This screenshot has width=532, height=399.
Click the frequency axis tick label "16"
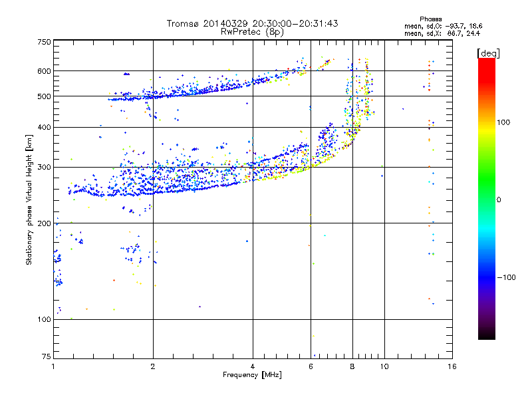click(x=452, y=366)
